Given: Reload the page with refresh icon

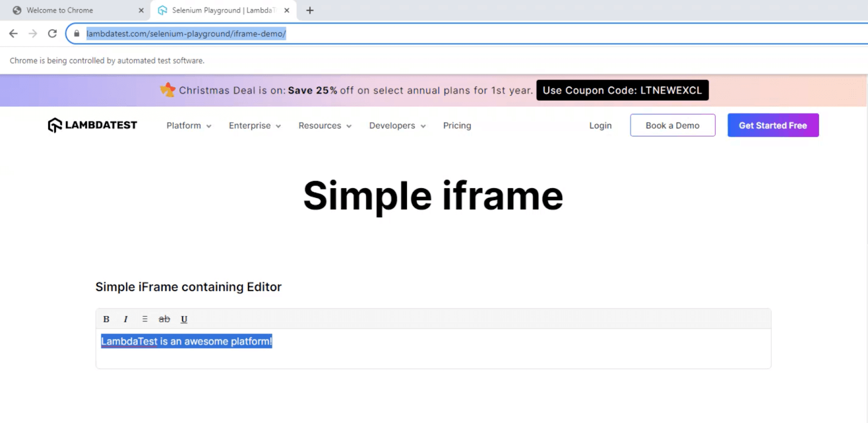Looking at the screenshot, I should tap(52, 34).
